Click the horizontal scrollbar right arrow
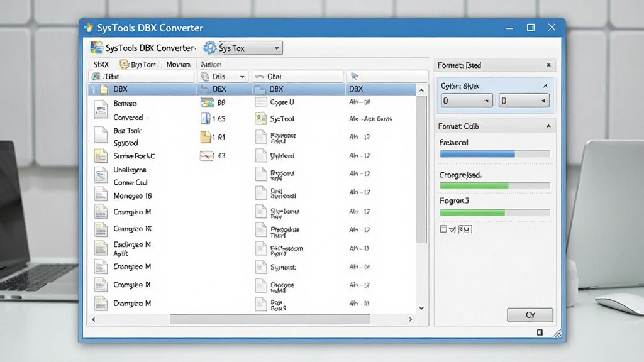The image size is (644, 362). click(x=410, y=319)
